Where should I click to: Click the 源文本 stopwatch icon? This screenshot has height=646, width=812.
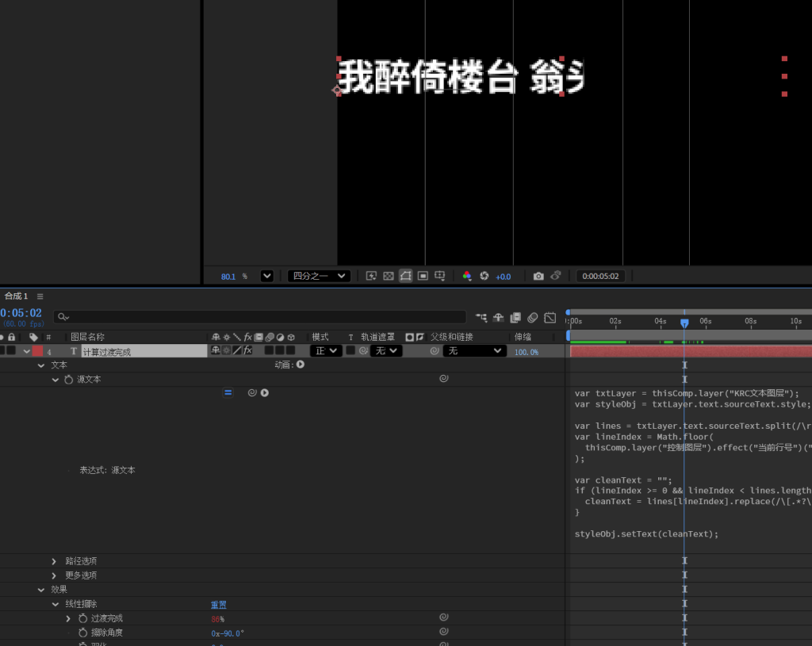click(68, 380)
